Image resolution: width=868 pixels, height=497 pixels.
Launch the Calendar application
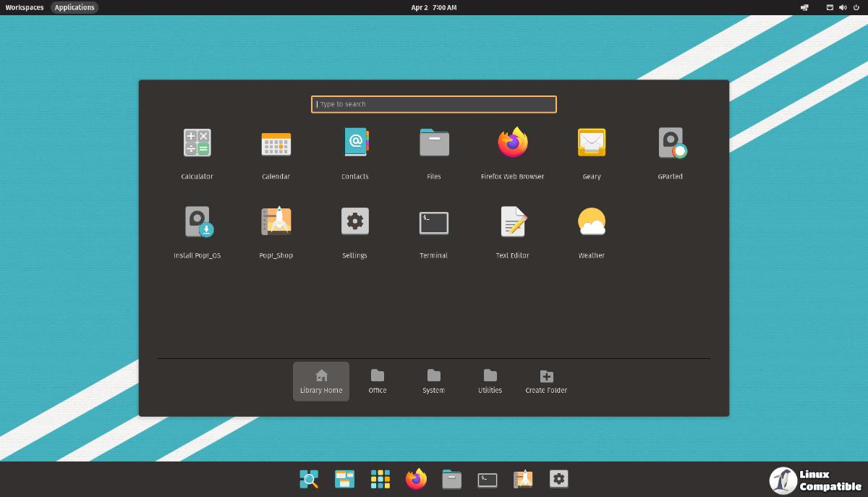[276, 144]
